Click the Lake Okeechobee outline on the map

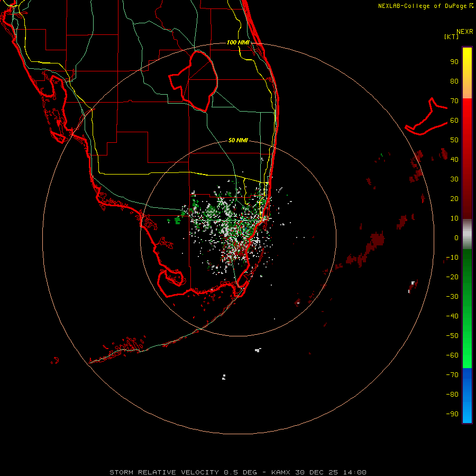tap(194, 81)
